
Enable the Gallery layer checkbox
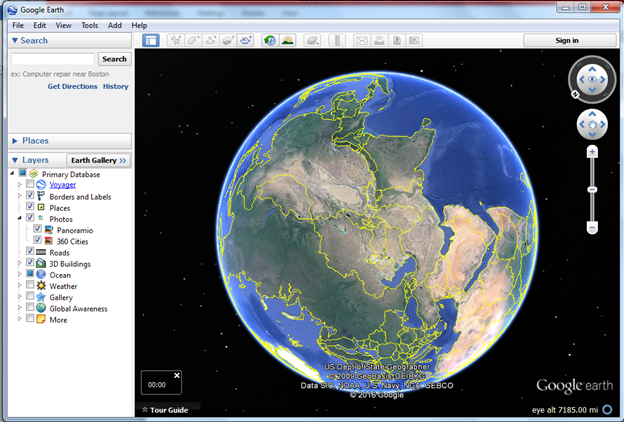coord(30,295)
